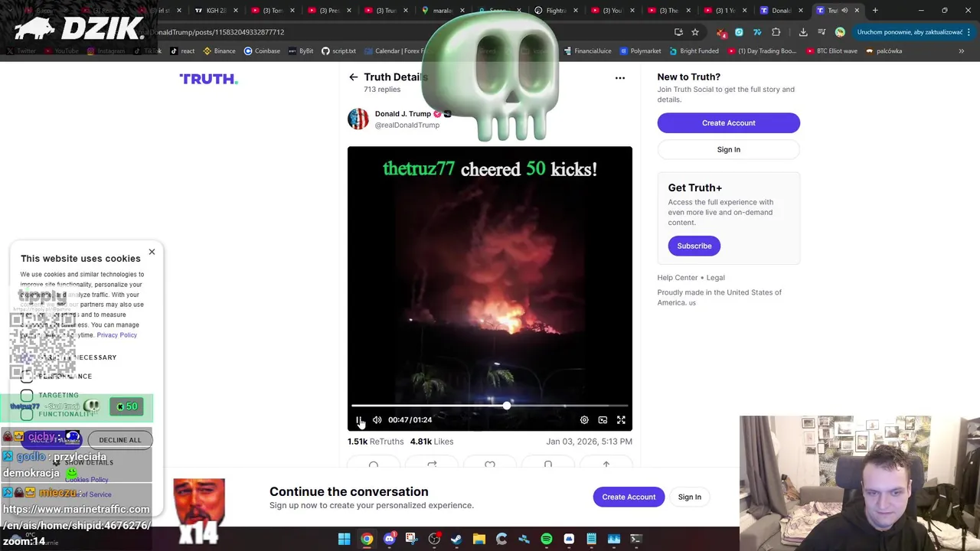
Task: Open video settings gear icon
Action: click(584, 419)
